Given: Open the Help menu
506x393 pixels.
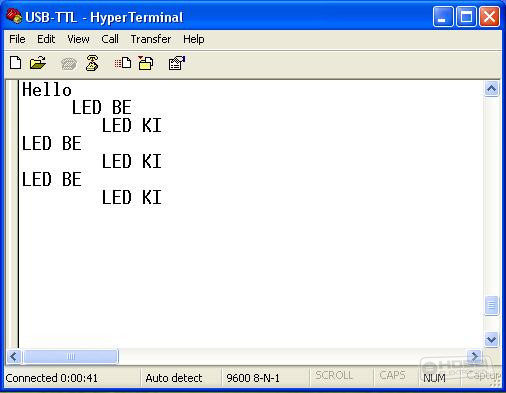Looking at the screenshot, I should click(x=194, y=39).
